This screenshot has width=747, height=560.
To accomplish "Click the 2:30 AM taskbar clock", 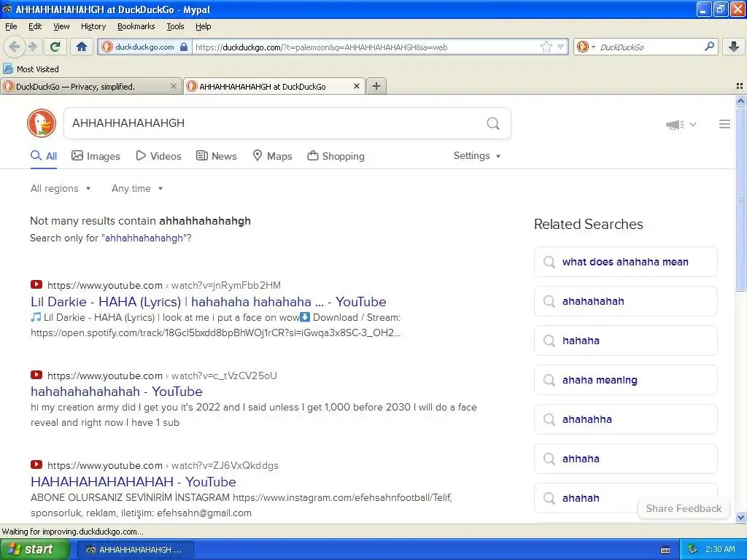I will point(720,549).
